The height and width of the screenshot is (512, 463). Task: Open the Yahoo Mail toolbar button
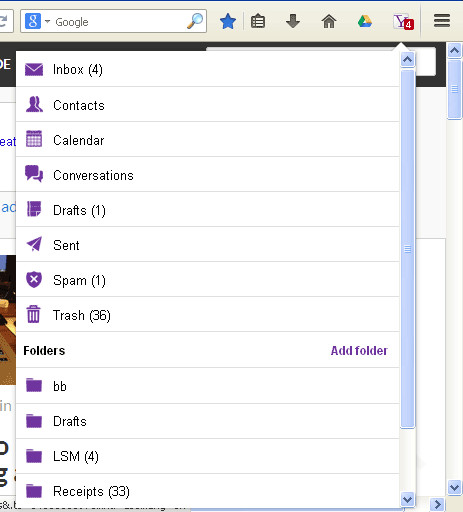403,22
